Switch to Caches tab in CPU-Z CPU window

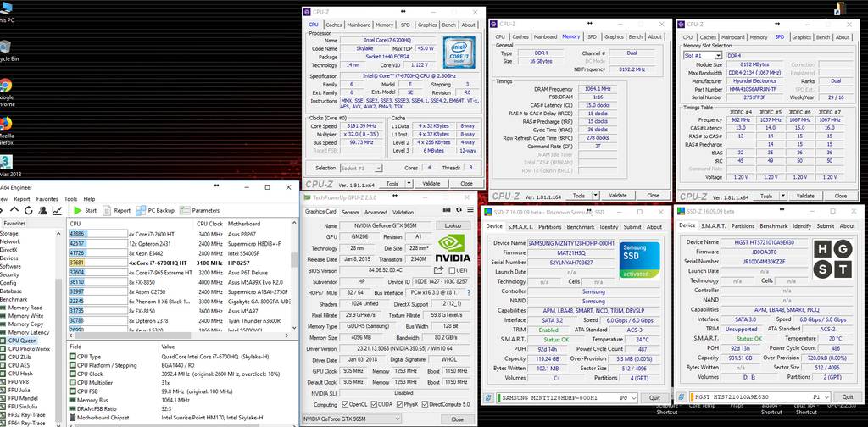point(334,25)
